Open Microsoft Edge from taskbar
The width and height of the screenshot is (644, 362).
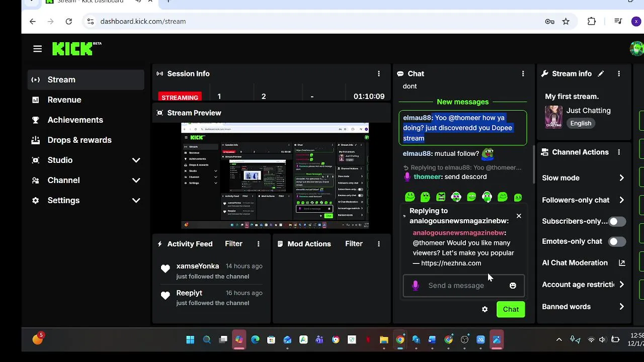255,340
